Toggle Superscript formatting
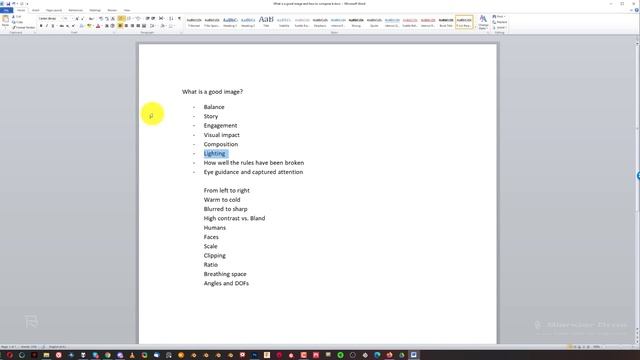The height and width of the screenshot is (360, 640). [x=73, y=26]
